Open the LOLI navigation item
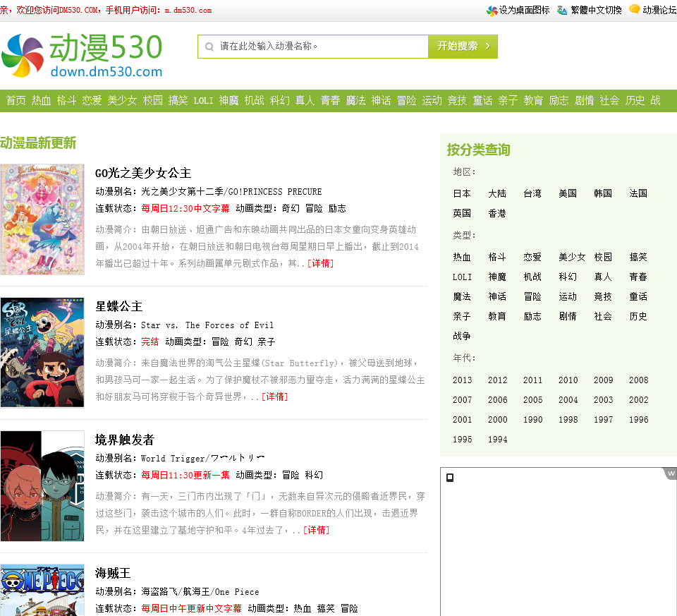Image resolution: width=677 pixels, height=616 pixels. [x=203, y=101]
